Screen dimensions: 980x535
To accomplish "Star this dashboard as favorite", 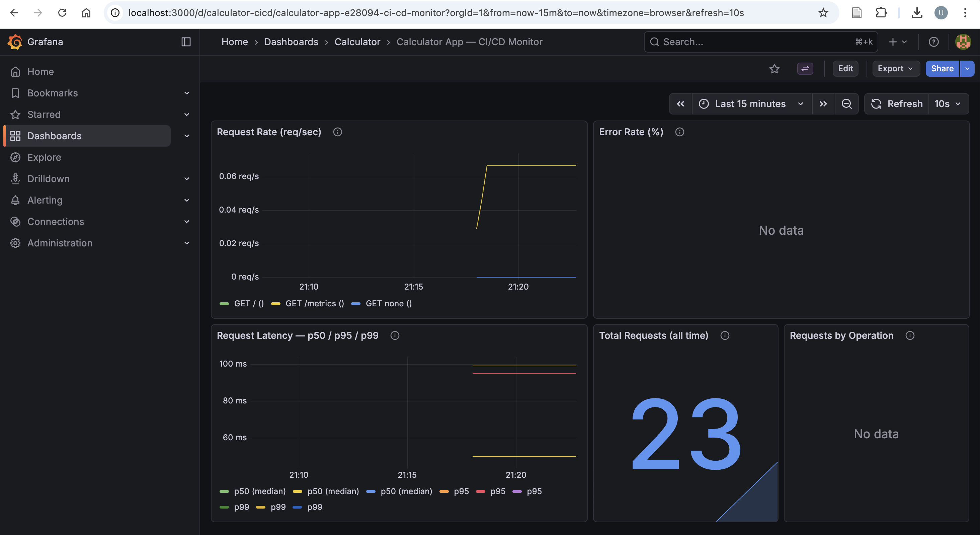I will (774, 69).
